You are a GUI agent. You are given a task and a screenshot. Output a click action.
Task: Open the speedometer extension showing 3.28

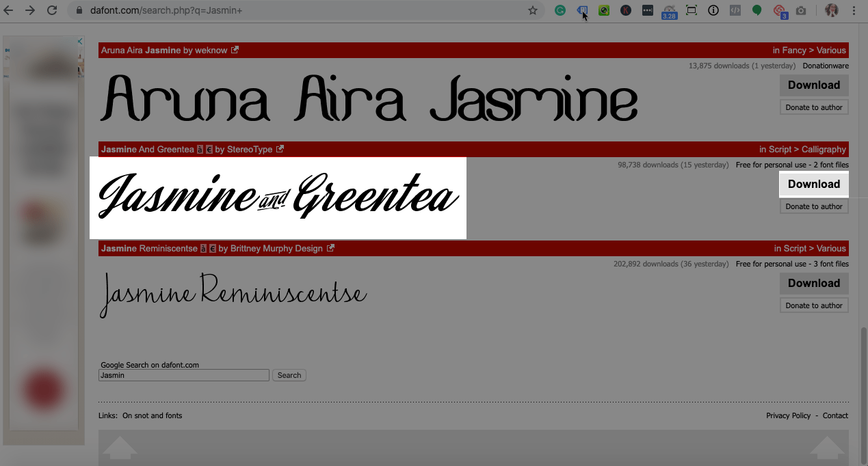[x=670, y=12]
